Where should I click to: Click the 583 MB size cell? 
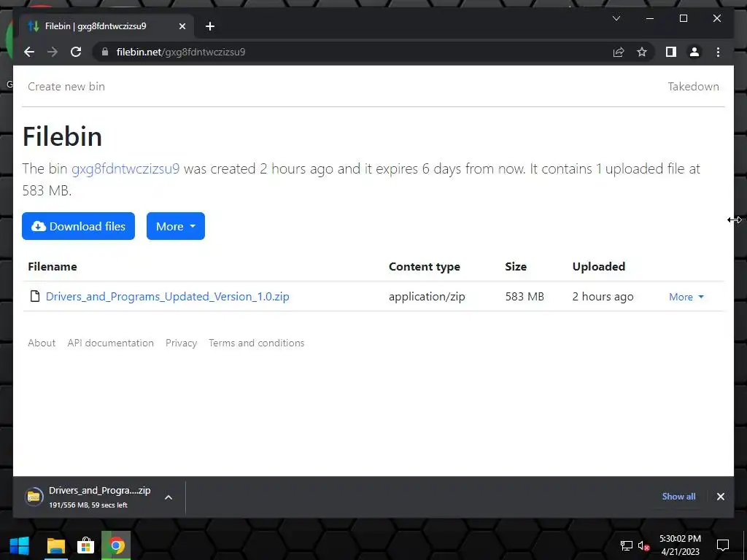(x=525, y=296)
